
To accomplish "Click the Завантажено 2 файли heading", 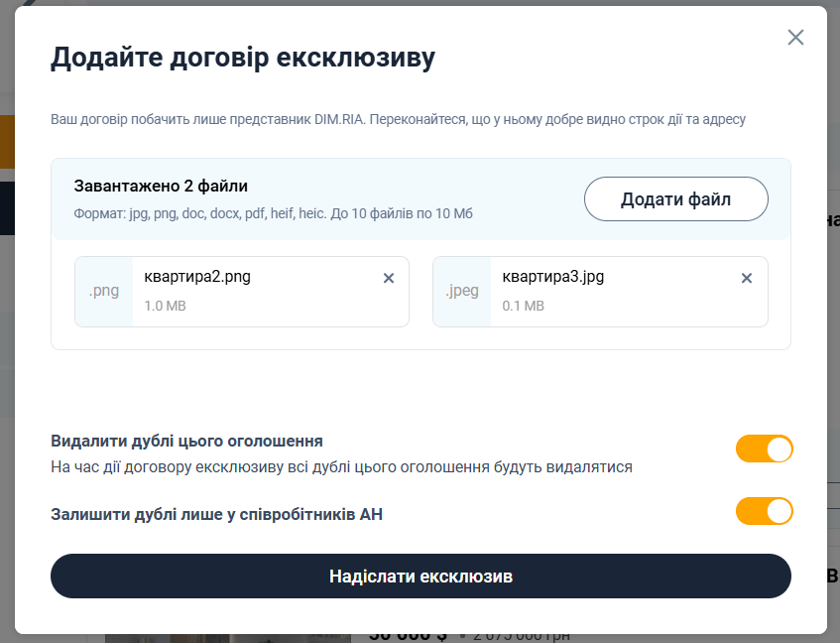I will (x=161, y=186).
